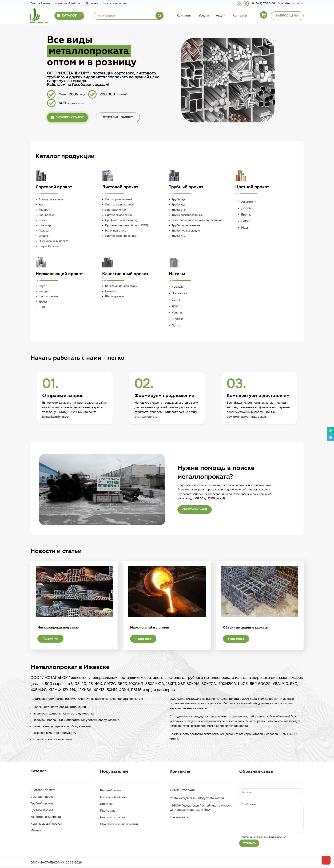Screen dimensions: 334x868
Task: Click the Цветной прокат category icon
Action: click(241, 176)
